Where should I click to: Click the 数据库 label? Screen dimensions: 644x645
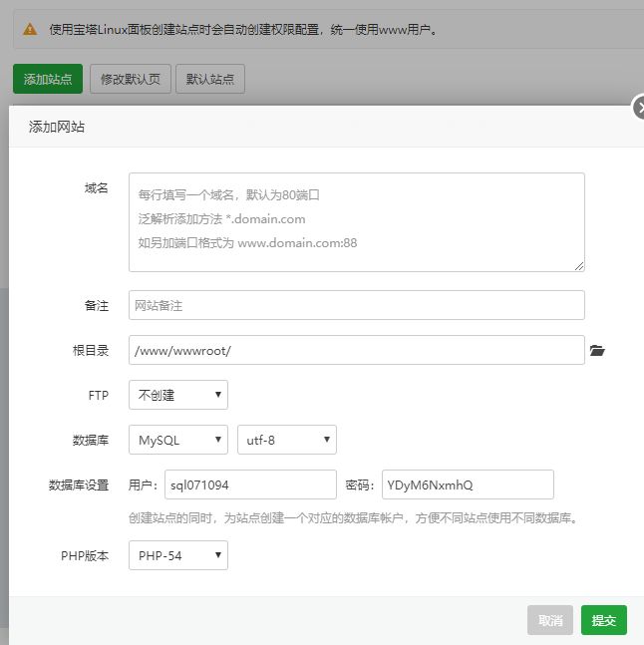(91, 441)
